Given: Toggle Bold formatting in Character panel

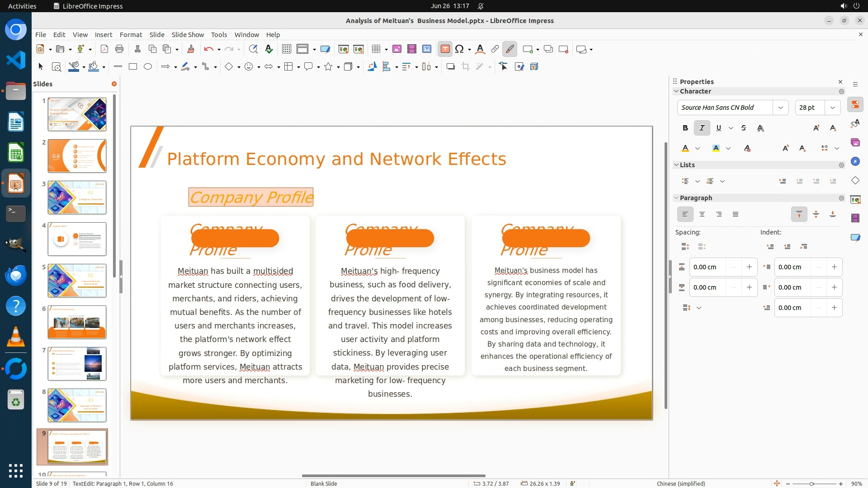Looking at the screenshot, I should pyautogui.click(x=685, y=128).
